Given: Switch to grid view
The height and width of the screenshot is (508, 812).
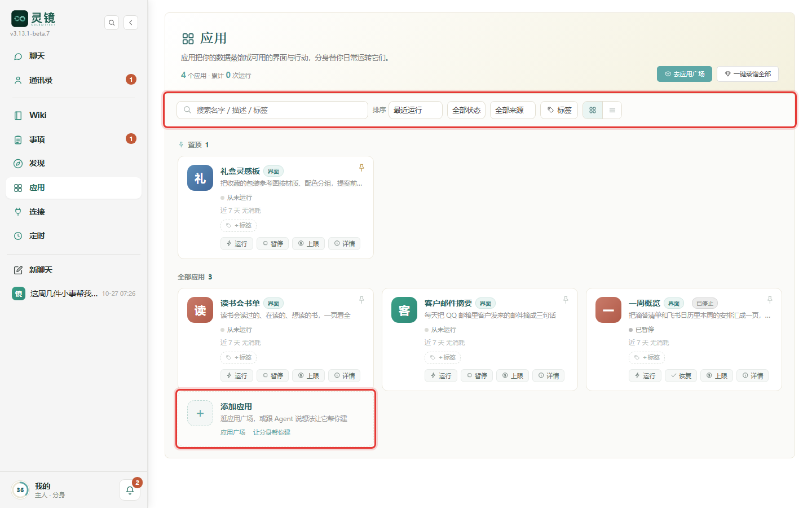Looking at the screenshot, I should tap(593, 110).
